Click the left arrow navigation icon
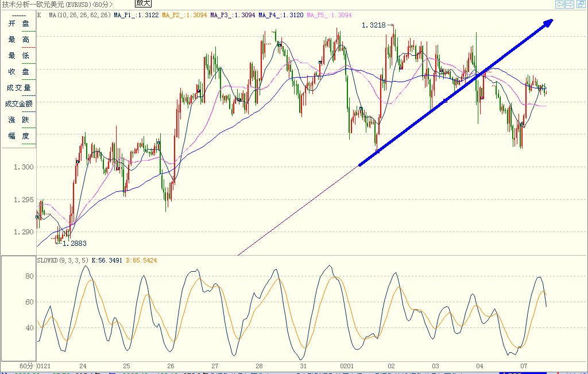Image resolution: width=588 pixels, height=374 pixels. [x=559, y=5]
